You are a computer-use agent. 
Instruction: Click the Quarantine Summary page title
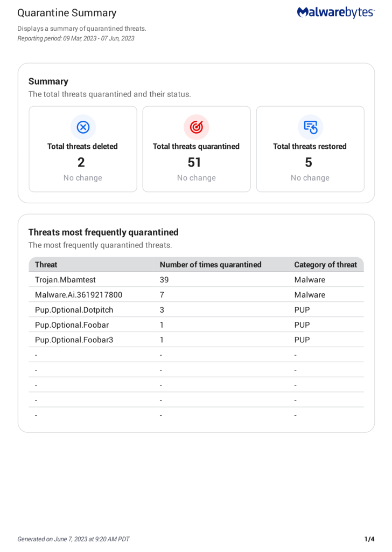(67, 13)
